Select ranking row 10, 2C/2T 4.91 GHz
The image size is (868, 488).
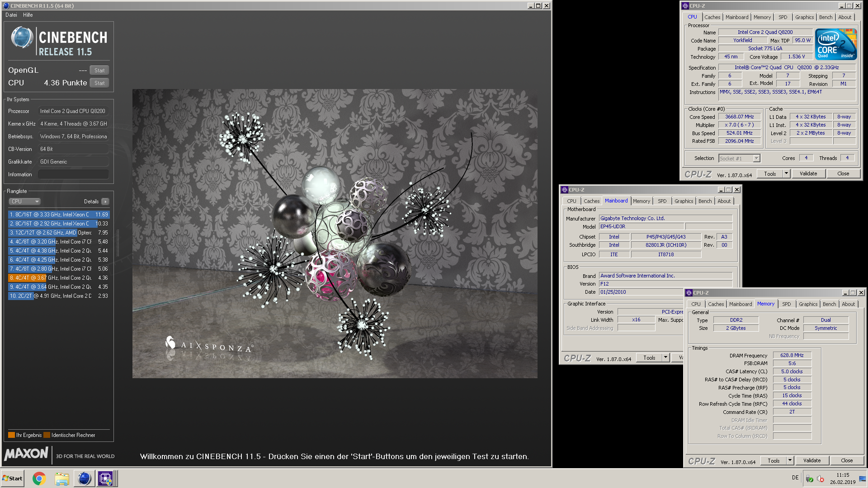[x=59, y=296]
